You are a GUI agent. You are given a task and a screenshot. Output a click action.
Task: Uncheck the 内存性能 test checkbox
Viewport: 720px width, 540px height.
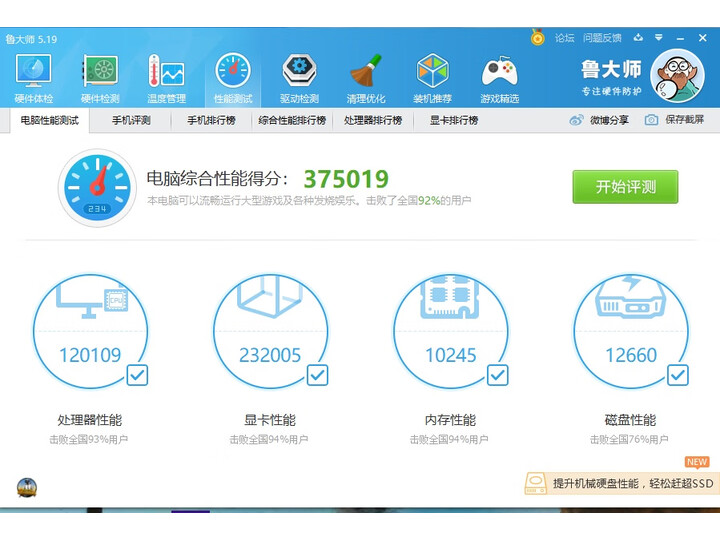[498, 375]
